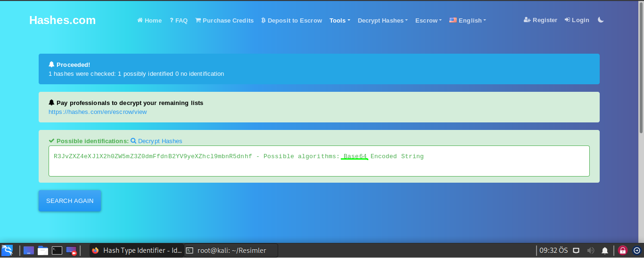
Task: Open the Hashes.com logo link
Action: pos(62,20)
